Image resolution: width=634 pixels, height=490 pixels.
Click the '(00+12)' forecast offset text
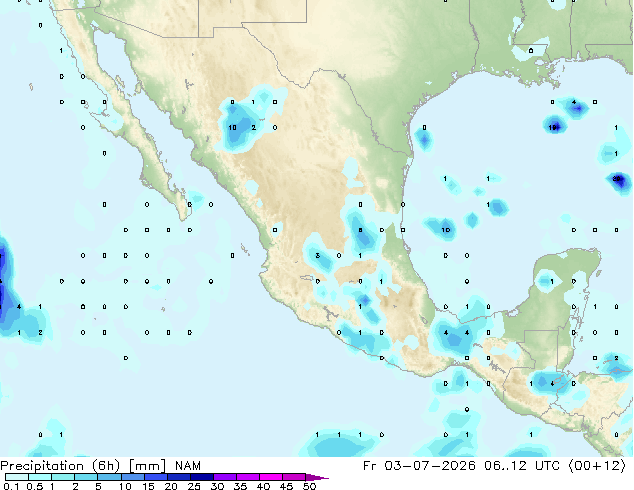click(597, 466)
